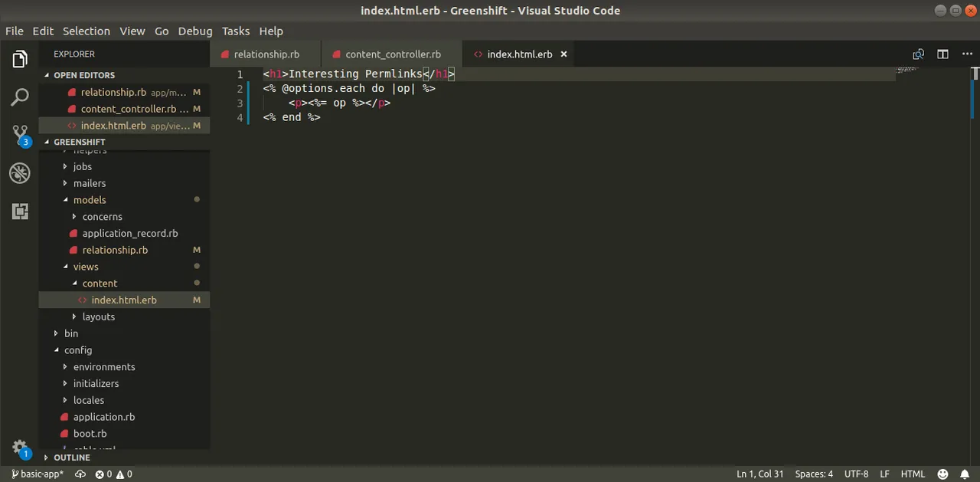Screen dimensions: 980x482
Task: Click the Explorer panel title
Action: click(x=74, y=54)
